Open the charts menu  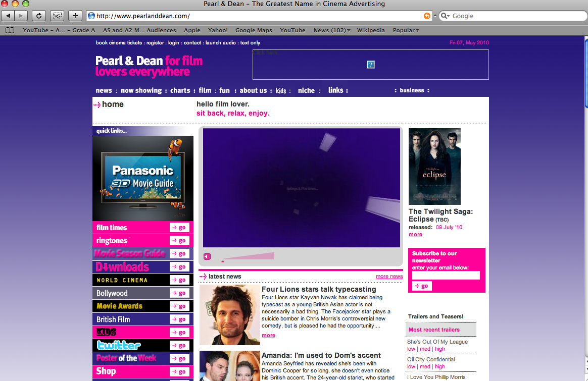coord(180,90)
